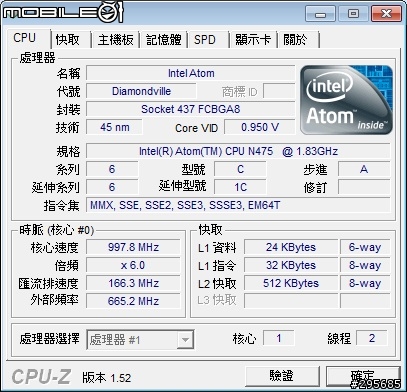Screen dimensions: 407x392
Task: Click the name field Intel Atom
Action: [x=191, y=73]
